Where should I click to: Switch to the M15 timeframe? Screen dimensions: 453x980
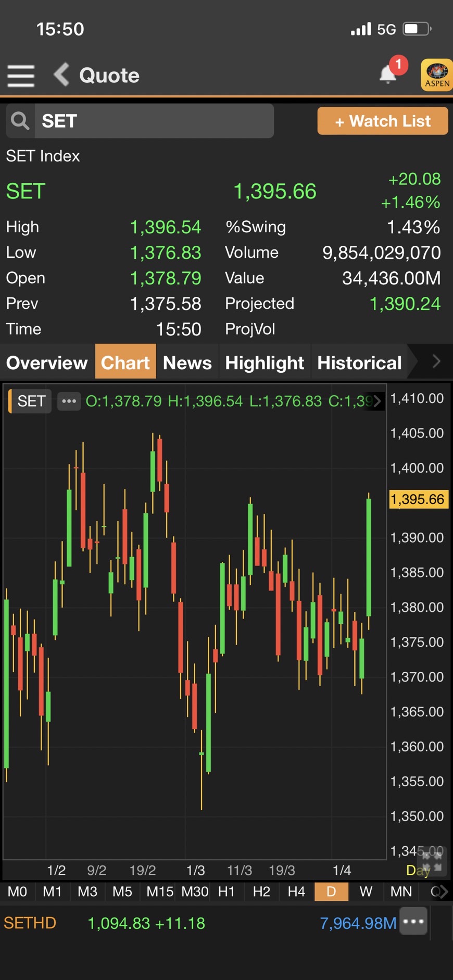click(x=159, y=891)
